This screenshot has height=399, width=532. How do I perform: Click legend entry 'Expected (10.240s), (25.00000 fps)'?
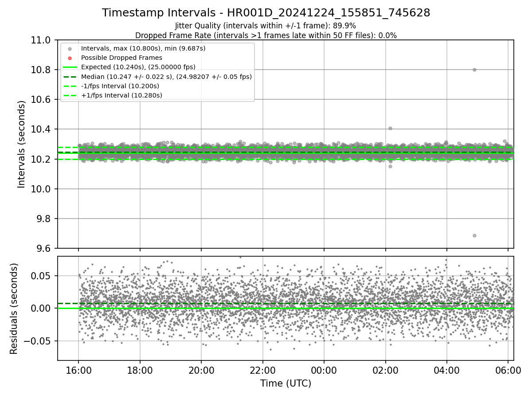tap(138, 67)
